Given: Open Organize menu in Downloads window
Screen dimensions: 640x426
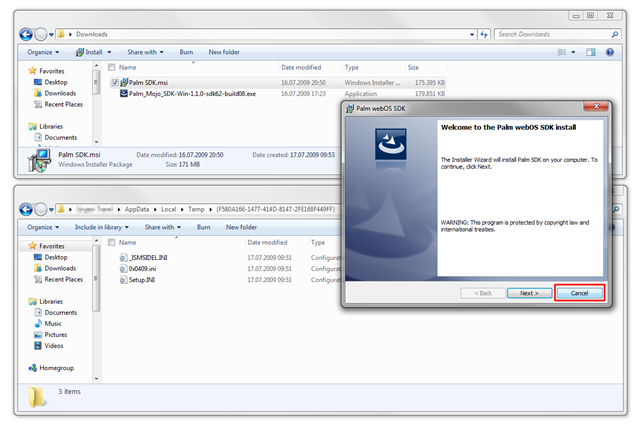Looking at the screenshot, I should [43, 52].
